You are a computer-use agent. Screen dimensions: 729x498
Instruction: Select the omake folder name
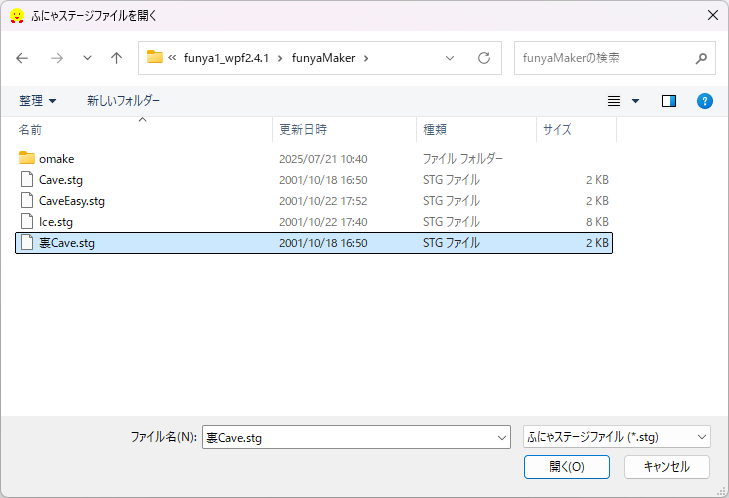[57, 159]
